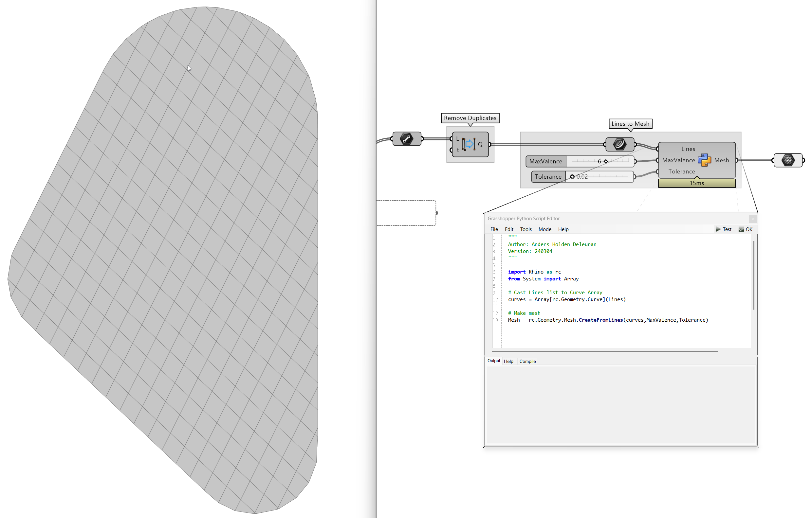Select the Lines to Mesh group label
The height and width of the screenshot is (518, 812).
[630, 124]
